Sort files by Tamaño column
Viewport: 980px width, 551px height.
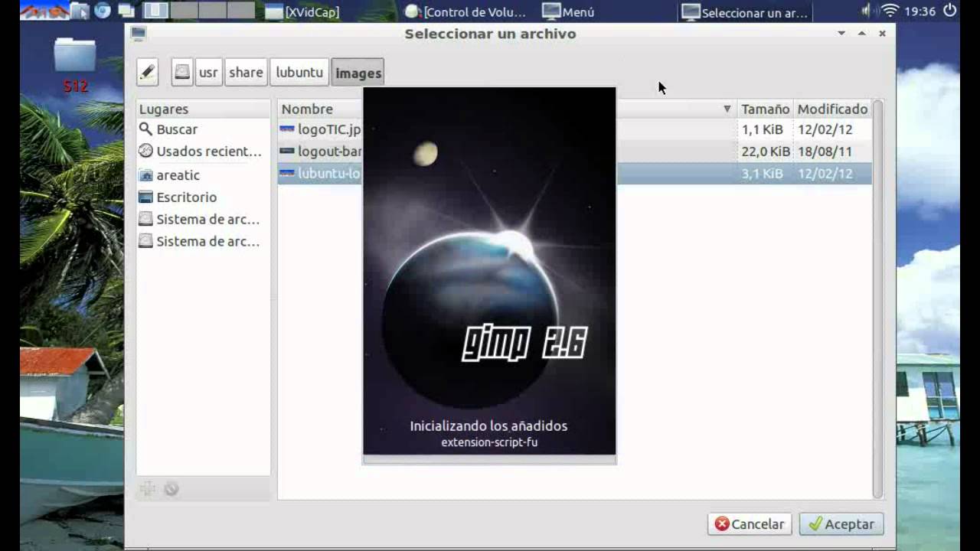(765, 109)
